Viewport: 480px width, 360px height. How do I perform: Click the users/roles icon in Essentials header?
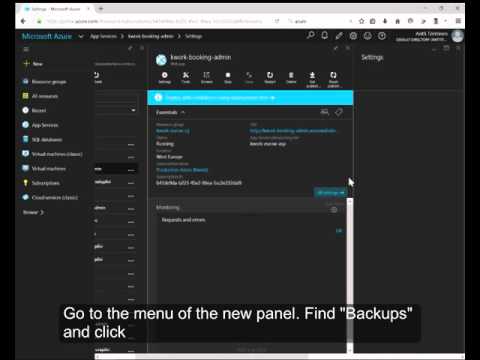[324, 112]
